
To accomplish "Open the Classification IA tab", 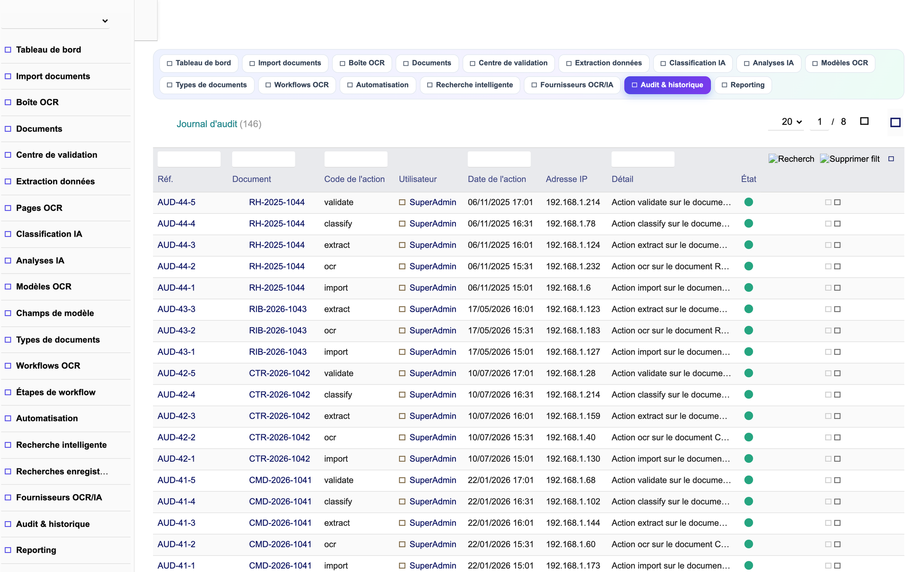I will pyautogui.click(x=693, y=63).
